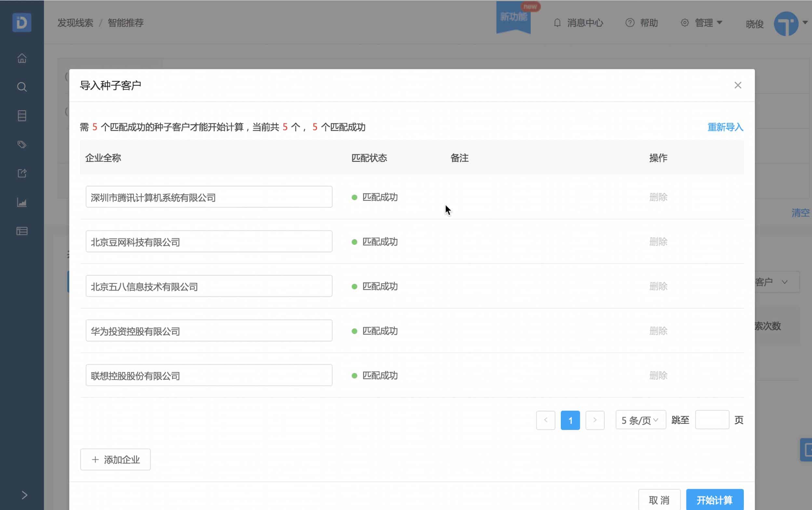Click the 联想控股股份有限公司 input field
The image size is (812, 510).
click(209, 375)
